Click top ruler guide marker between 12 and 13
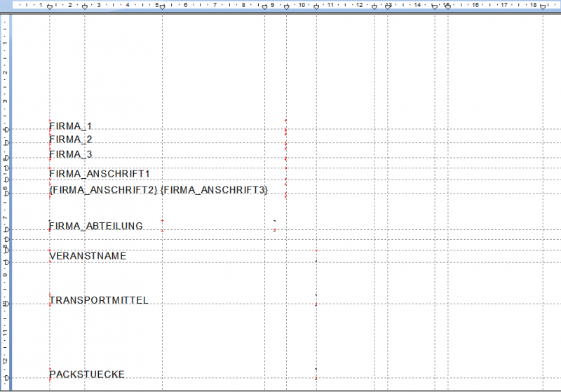 click(374, 7)
